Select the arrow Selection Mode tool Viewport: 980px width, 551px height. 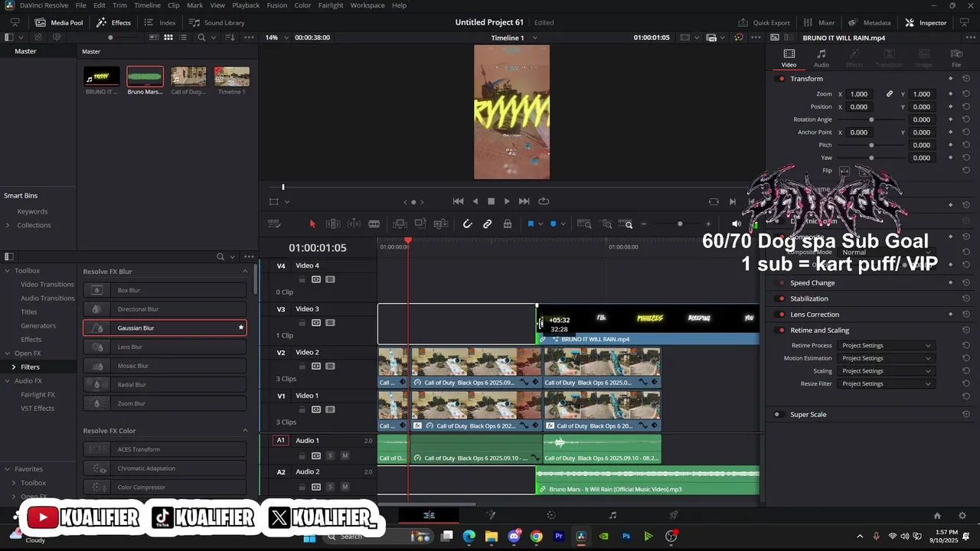[x=312, y=223]
